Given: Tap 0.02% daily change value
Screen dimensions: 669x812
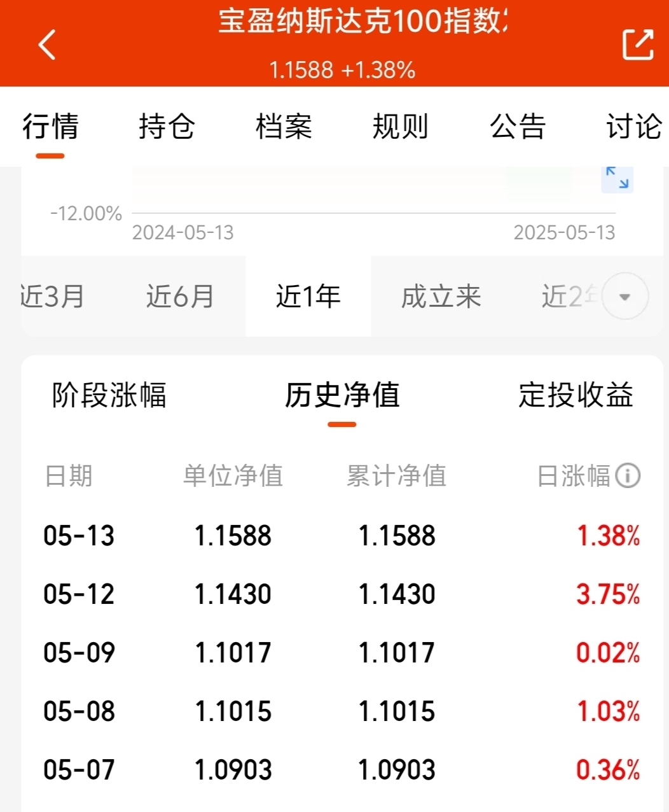Looking at the screenshot, I should 609,652.
